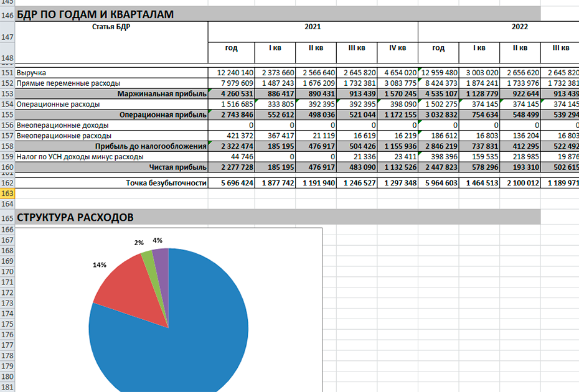Click the 'IV кв' header under 2021
Viewport: 579px width, 392px height.
397,48
